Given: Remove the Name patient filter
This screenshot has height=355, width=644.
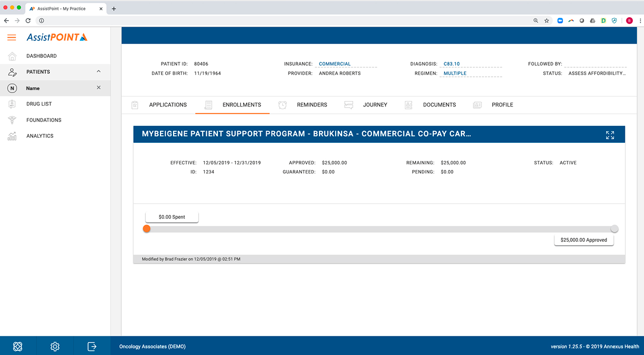Looking at the screenshot, I should 100,87.
